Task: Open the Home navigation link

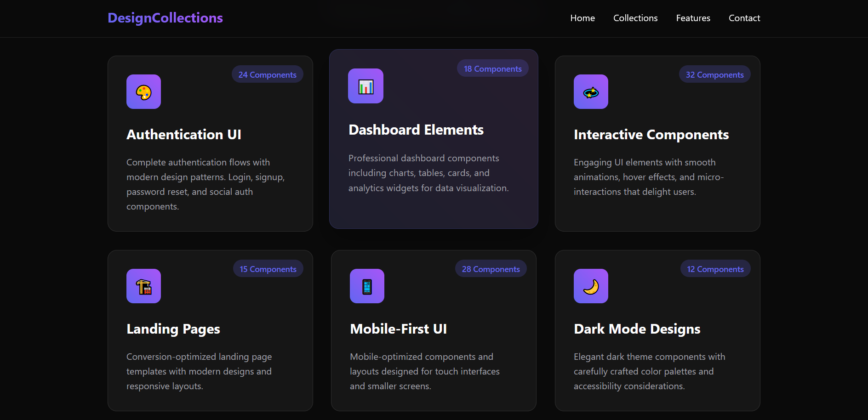Action: [582, 18]
